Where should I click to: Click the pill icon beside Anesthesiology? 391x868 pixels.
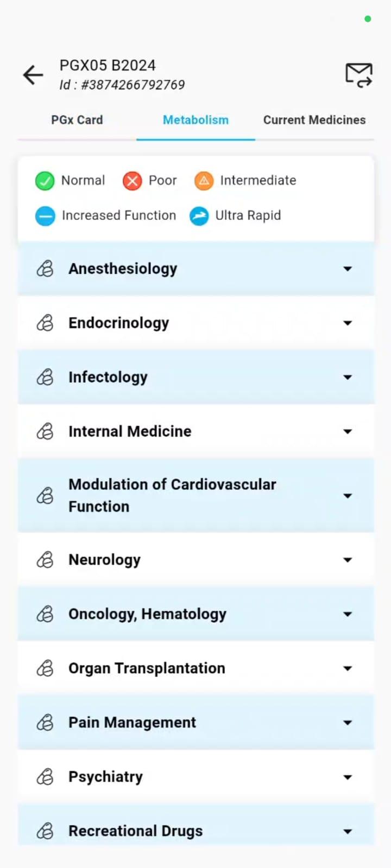[45, 269]
